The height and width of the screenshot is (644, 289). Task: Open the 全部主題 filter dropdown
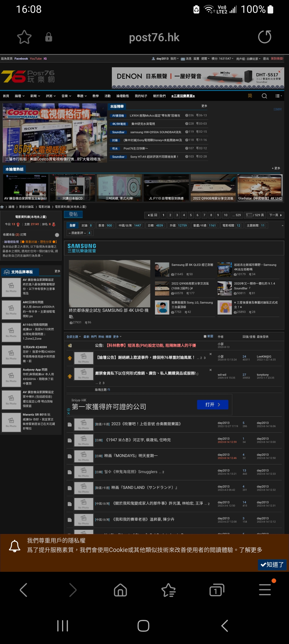click(74, 337)
